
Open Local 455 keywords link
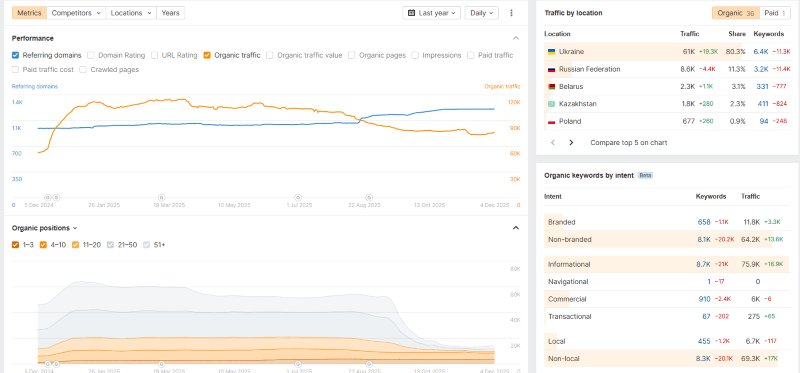pyautogui.click(x=704, y=341)
